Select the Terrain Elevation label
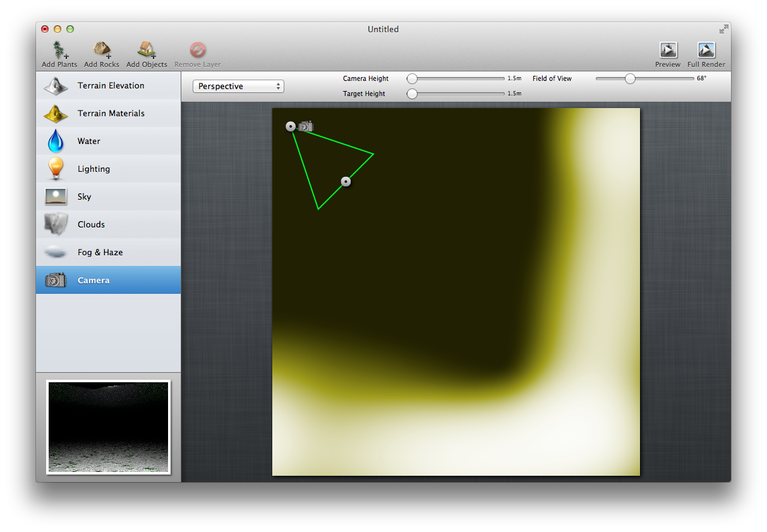This screenshot has height=532, width=767. [x=111, y=85]
